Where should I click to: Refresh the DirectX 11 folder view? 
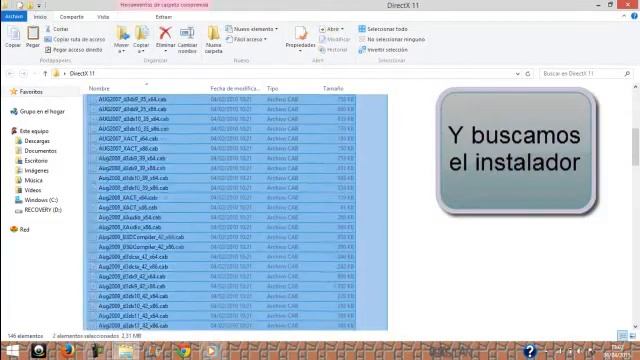pos(528,73)
